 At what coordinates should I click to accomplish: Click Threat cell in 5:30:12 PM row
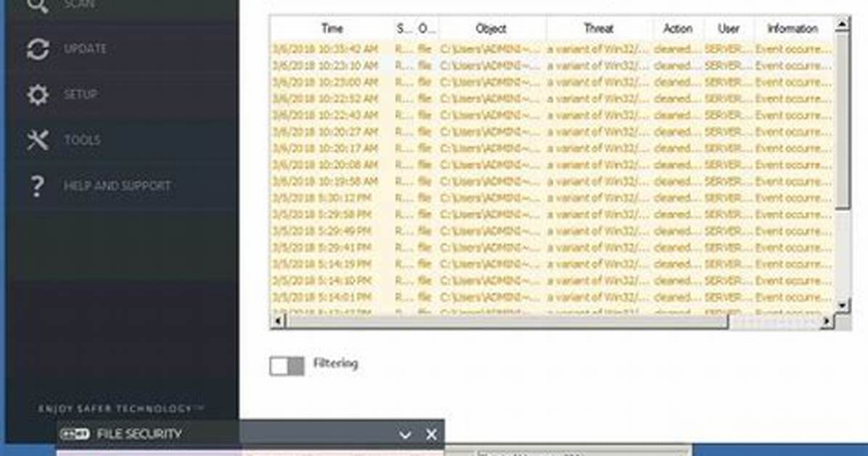[x=599, y=198]
